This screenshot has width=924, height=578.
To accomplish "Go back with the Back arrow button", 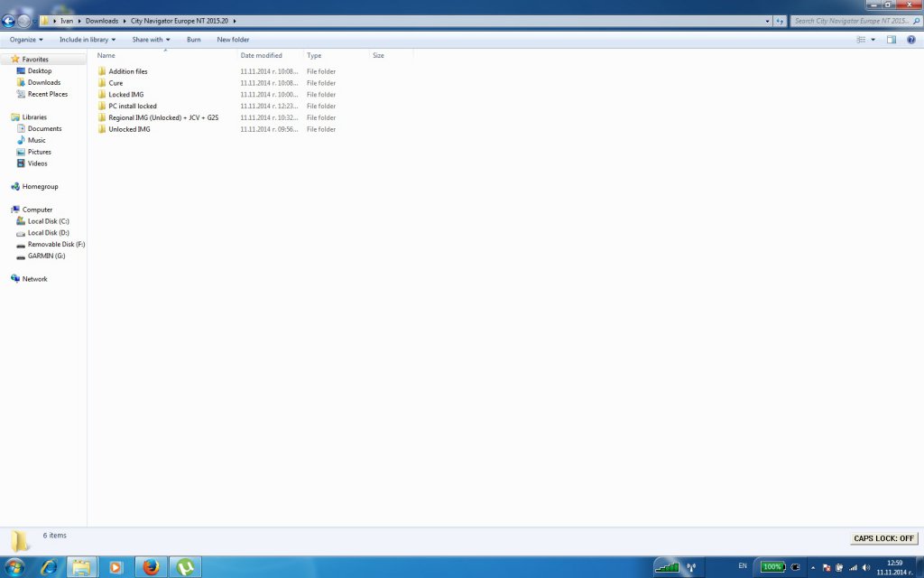I will pyautogui.click(x=7, y=22).
